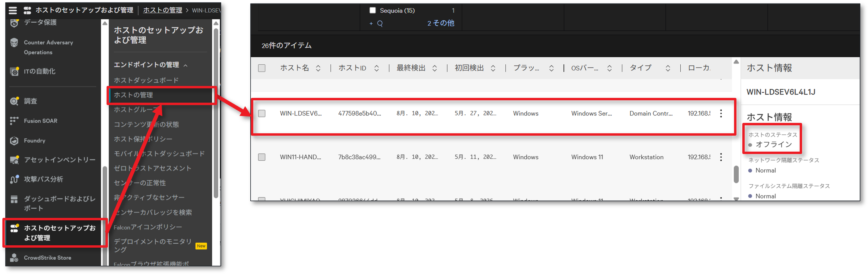Screen dimensions: 868x274
Task: Collapse the エンドポイントの管理 section
Action: point(185,65)
